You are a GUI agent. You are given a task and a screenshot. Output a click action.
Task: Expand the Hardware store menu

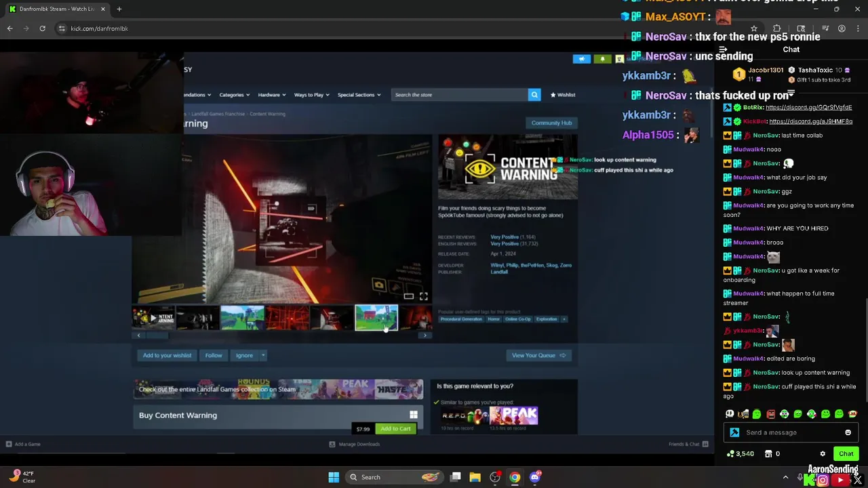click(271, 95)
